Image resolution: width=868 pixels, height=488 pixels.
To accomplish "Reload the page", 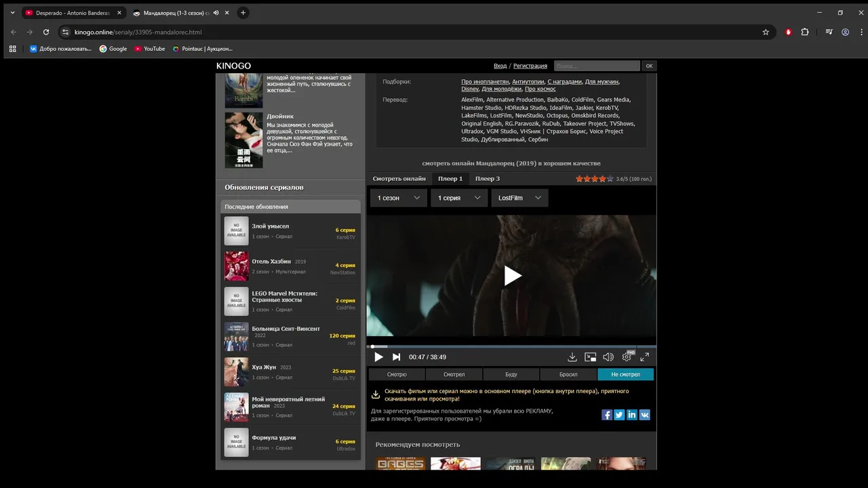I will pyautogui.click(x=46, y=32).
